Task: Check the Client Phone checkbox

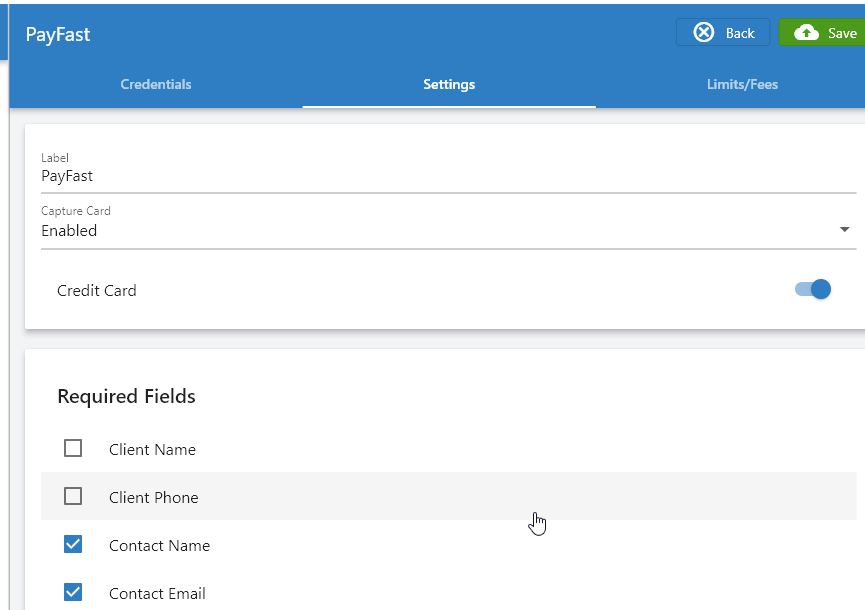Action: [73, 496]
